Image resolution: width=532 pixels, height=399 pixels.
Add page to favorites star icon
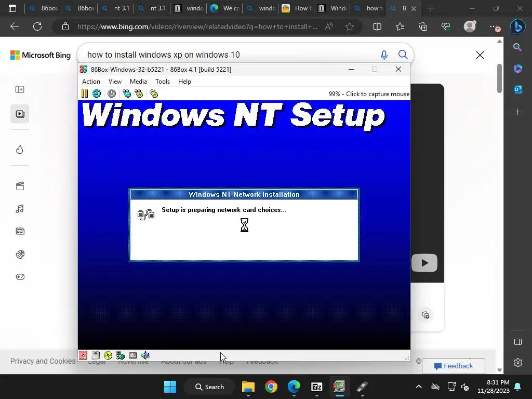(350, 26)
